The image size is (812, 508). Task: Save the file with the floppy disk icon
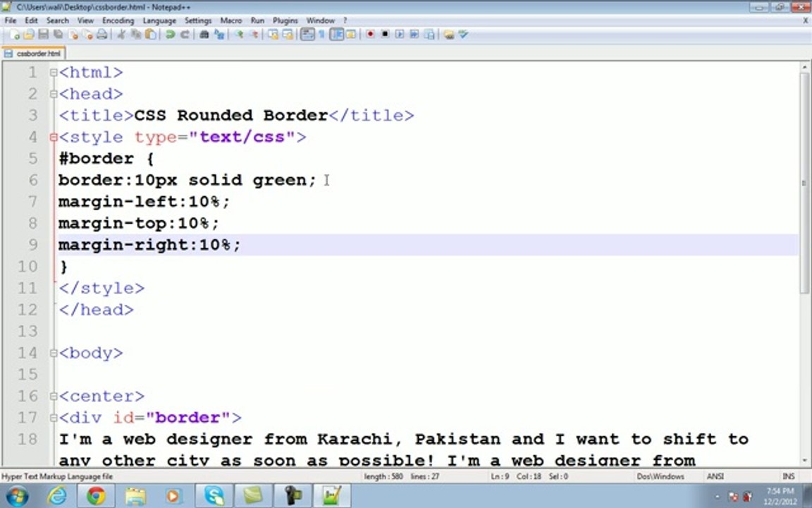click(44, 35)
